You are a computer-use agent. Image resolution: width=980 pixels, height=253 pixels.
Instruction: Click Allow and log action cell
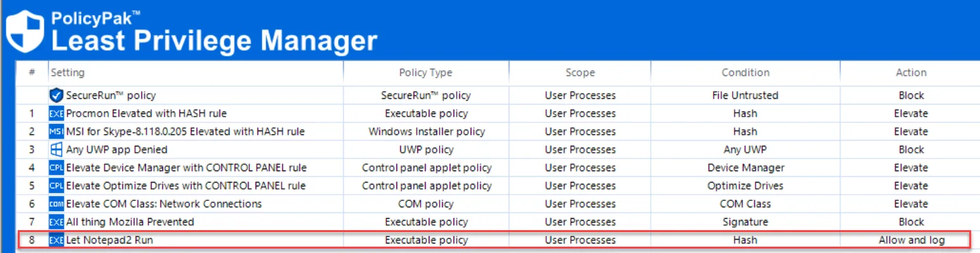point(911,240)
